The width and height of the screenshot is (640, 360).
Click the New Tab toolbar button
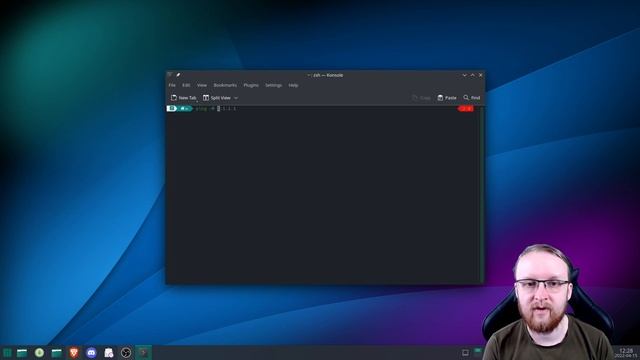(x=184, y=98)
